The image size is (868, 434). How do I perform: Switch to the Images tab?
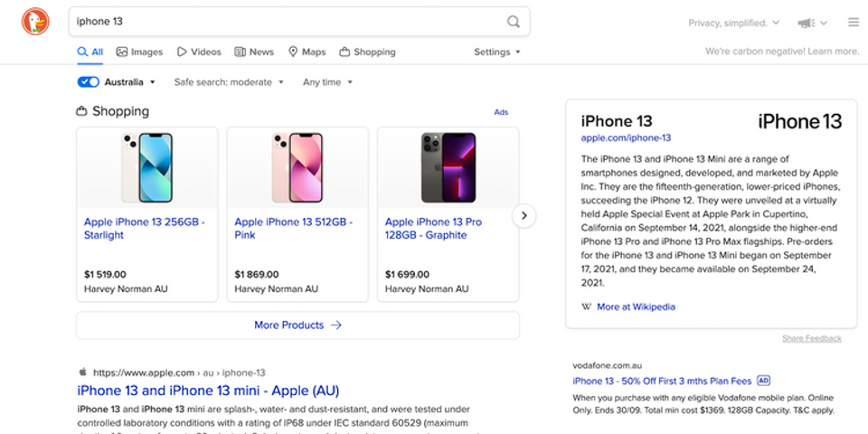tap(139, 52)
